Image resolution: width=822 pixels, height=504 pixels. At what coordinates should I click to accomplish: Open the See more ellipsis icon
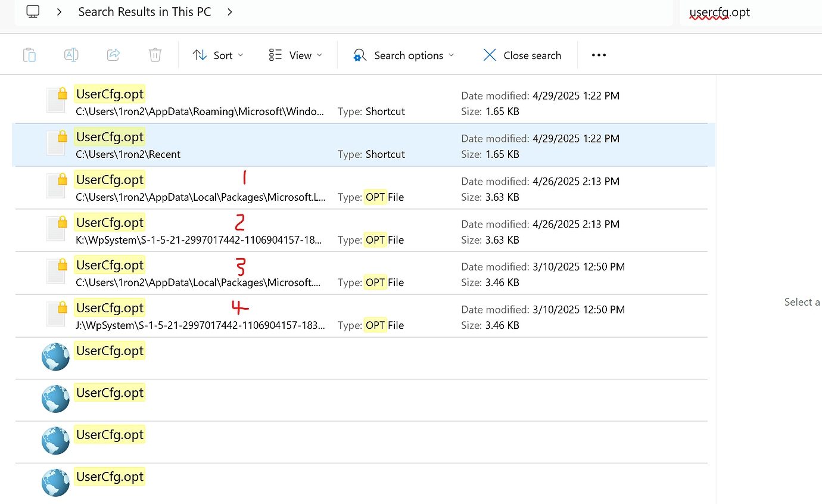click(x=599, y=55)
